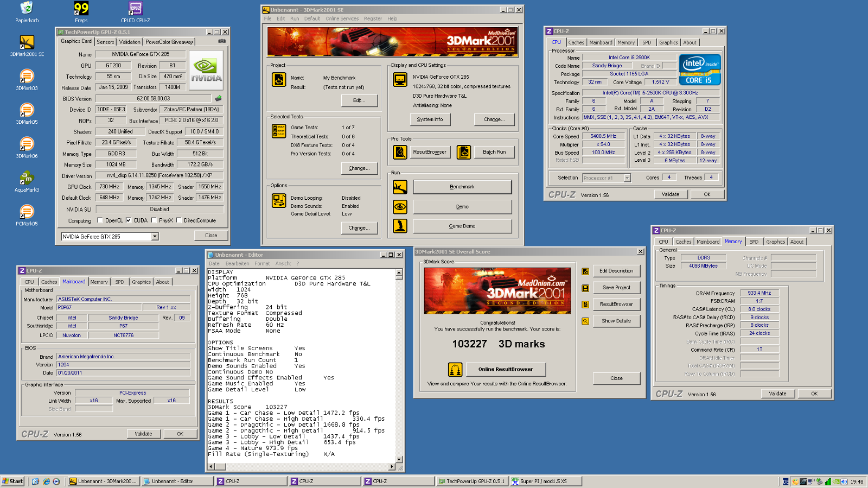Click the Online ResultBrowser button
Viewport: 868px width, 488px height.
(x=506, y=370)
